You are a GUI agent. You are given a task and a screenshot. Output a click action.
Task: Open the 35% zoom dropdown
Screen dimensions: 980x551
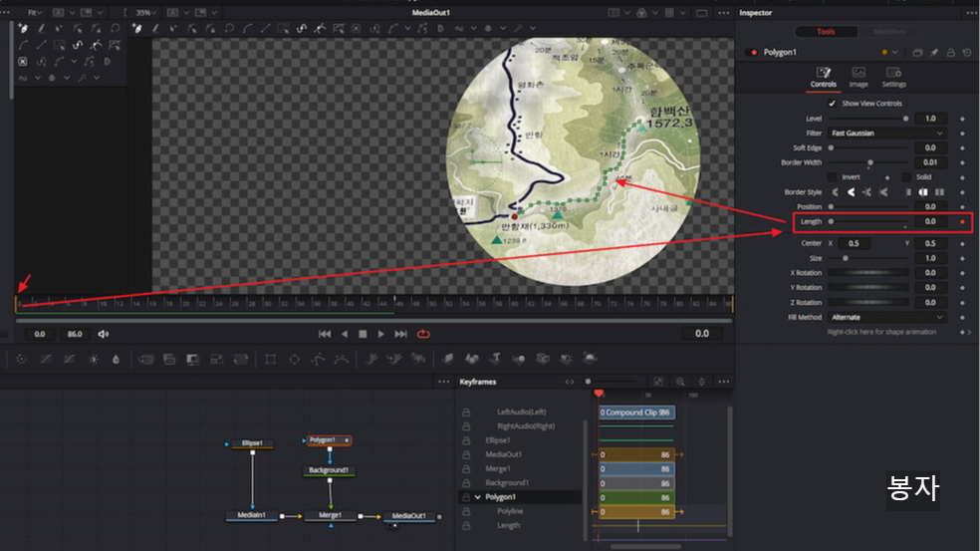[145, 13]
